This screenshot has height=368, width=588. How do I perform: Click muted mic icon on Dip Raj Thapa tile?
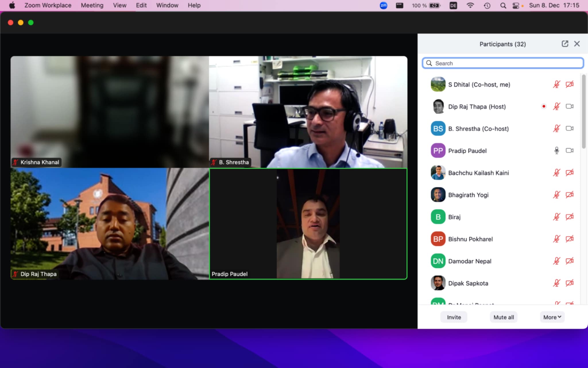coord(15,274)
